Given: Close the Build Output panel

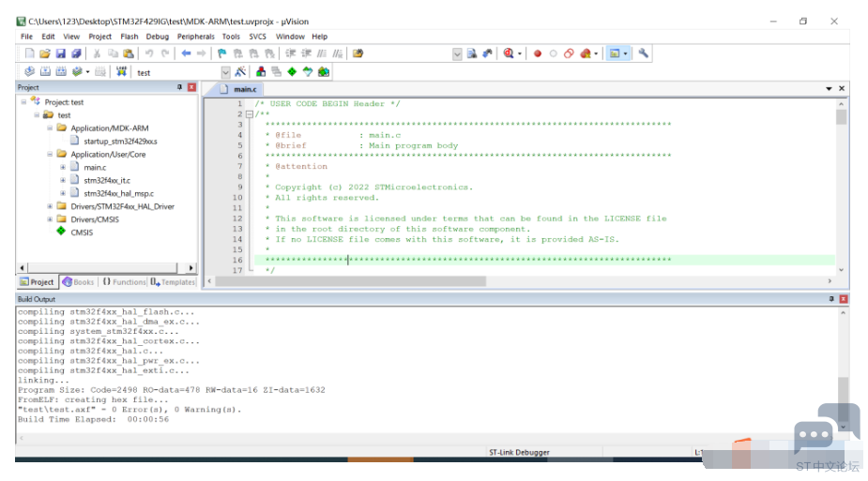Looking at the screenshot, I should [843, 298].
